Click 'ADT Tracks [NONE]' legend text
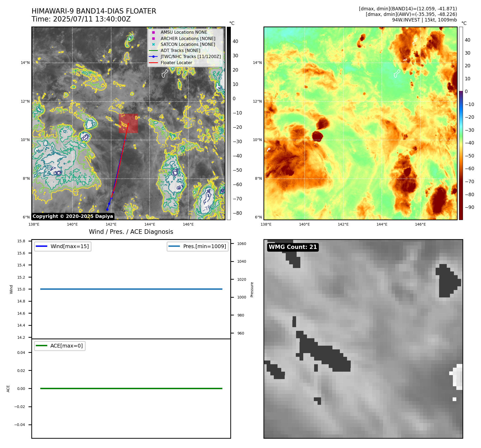The image size is (481, 448). (x=180, y=51)
